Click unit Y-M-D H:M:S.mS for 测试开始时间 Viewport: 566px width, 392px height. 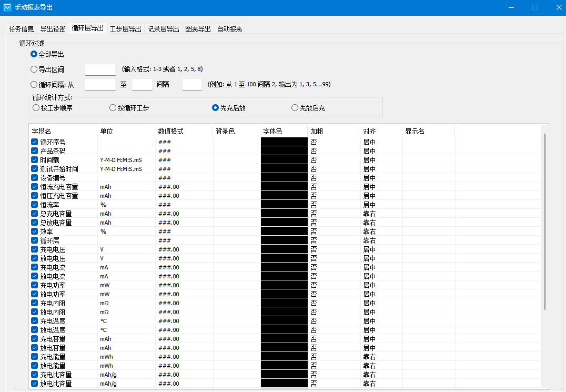tap(121, 168)
